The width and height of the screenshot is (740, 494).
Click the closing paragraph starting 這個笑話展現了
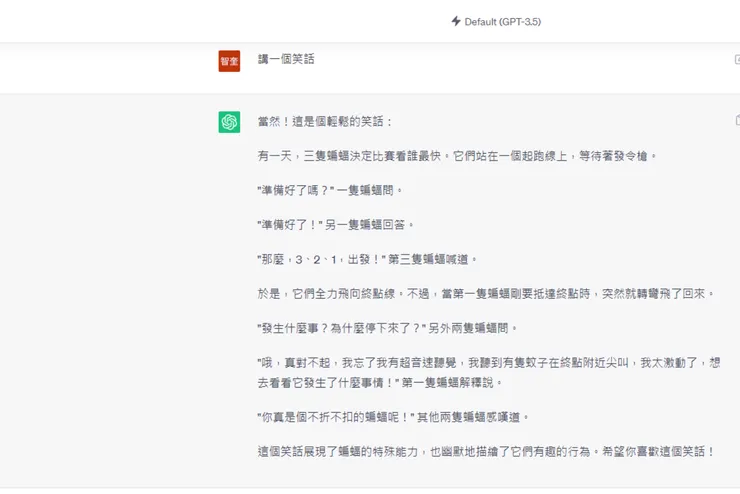(x=486, y=452)
